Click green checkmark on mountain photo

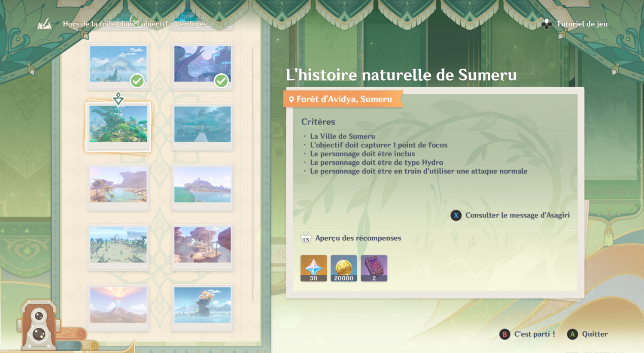click(137, 81)
